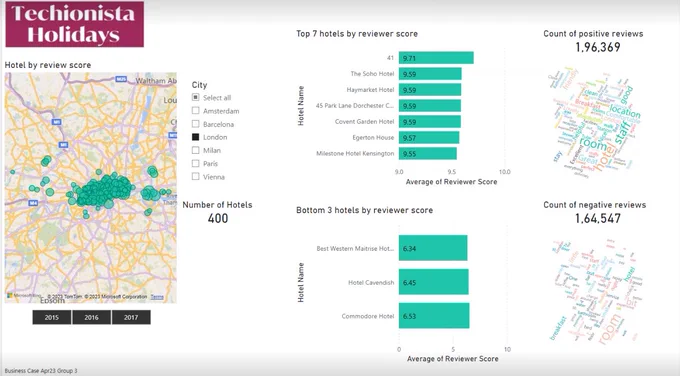Filter by year 2017 button
Viewport: 680px width, 376px height.
click(x=131, y=317)
